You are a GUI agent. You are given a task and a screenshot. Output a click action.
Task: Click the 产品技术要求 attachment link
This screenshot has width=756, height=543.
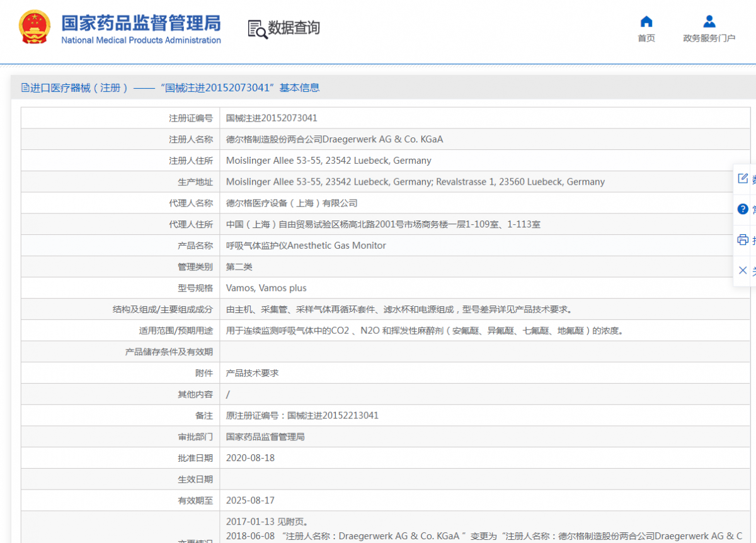pyautogui.click(x=252, y=373)
